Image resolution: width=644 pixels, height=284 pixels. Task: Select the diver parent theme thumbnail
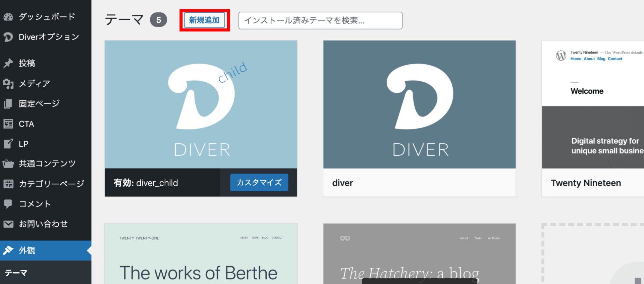[419, 104]
